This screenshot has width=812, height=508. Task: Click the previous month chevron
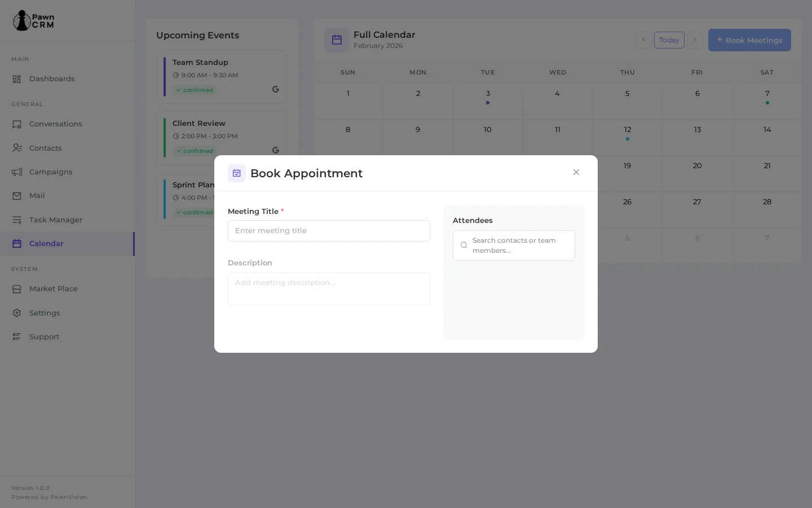coord(643,40)
